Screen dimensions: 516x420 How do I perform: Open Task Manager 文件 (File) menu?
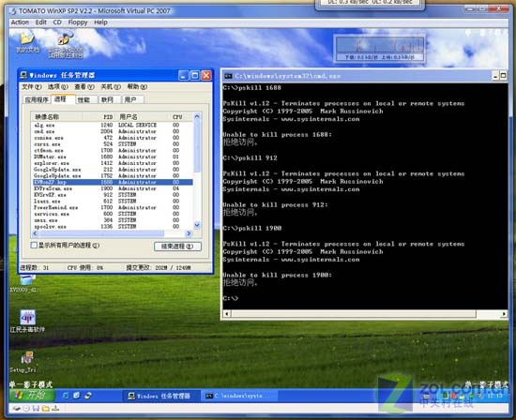(x=32, y=87)
